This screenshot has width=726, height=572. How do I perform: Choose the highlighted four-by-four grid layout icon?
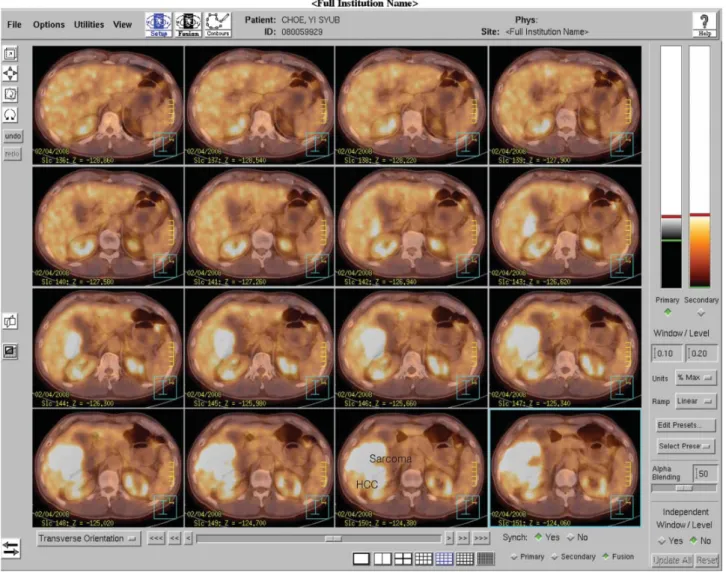[x=444, y=559]
